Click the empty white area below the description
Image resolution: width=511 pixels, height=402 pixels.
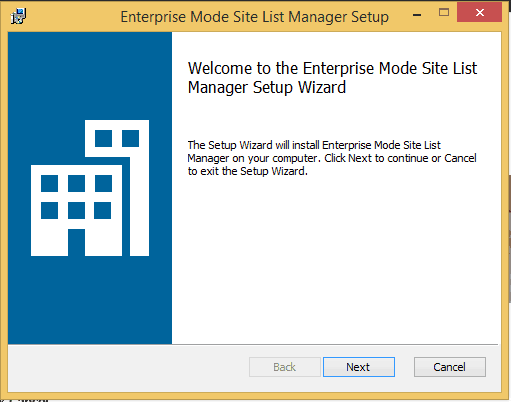pyautogui.click(x=335, y=260)
